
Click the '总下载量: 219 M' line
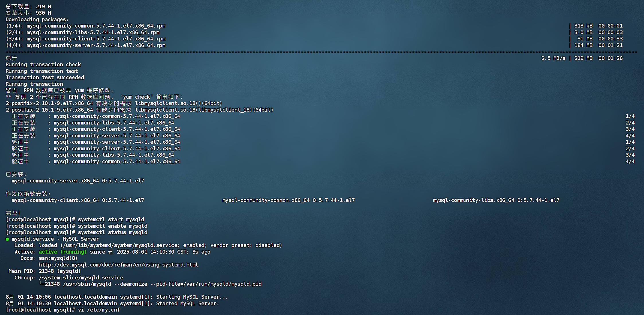click(28, 7)
